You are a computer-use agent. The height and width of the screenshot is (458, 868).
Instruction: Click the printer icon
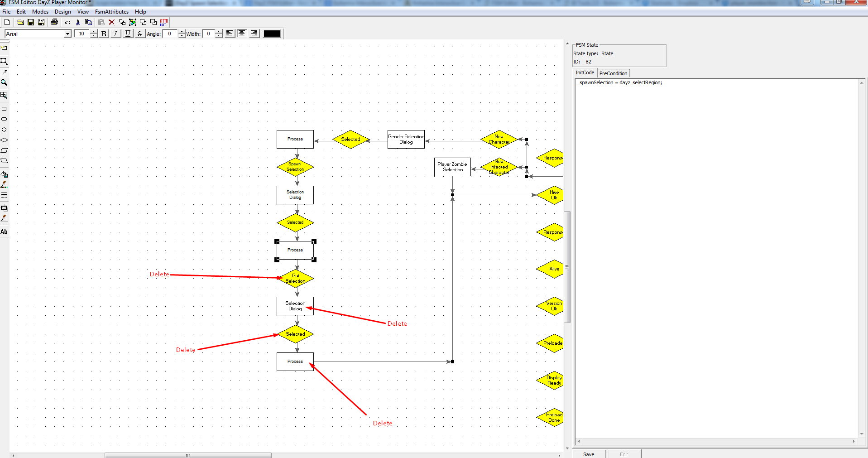click(x=54, y=22)
